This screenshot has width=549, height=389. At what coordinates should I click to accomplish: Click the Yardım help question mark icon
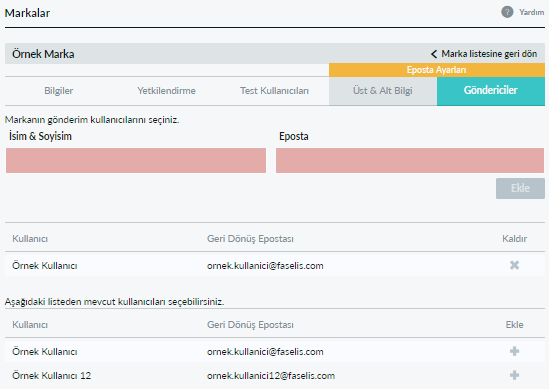pyautogui.click(x=507, y=12)
